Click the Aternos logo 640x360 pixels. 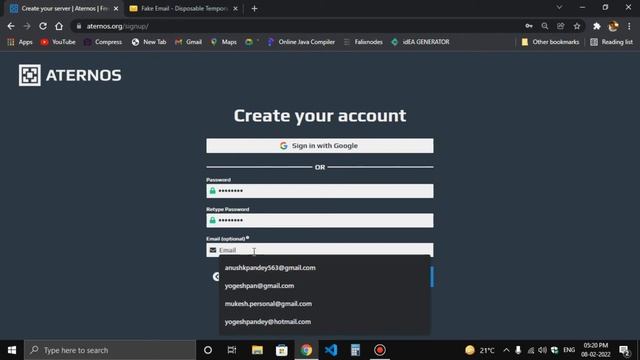(x=70, y=75)
